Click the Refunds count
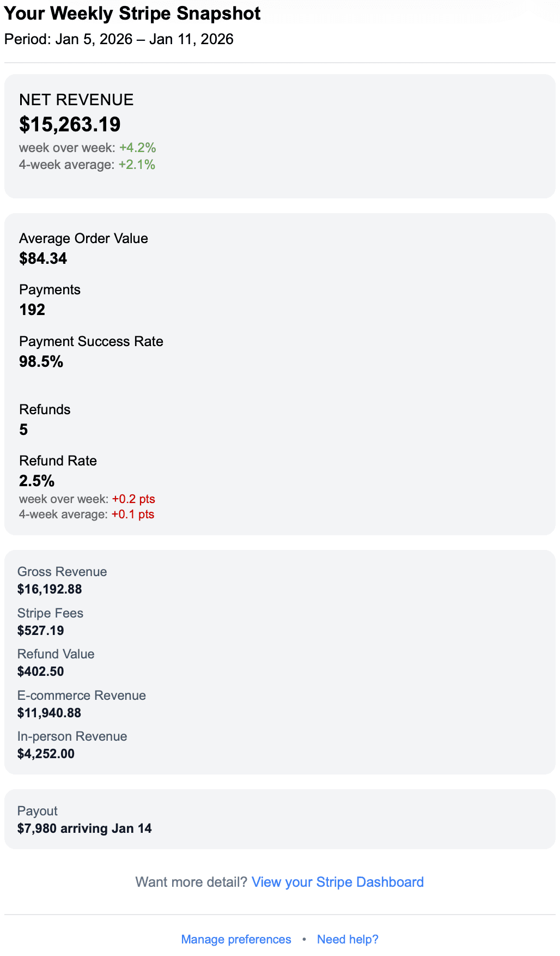Viewport: 560px width, 956px height. pos(23,430)
